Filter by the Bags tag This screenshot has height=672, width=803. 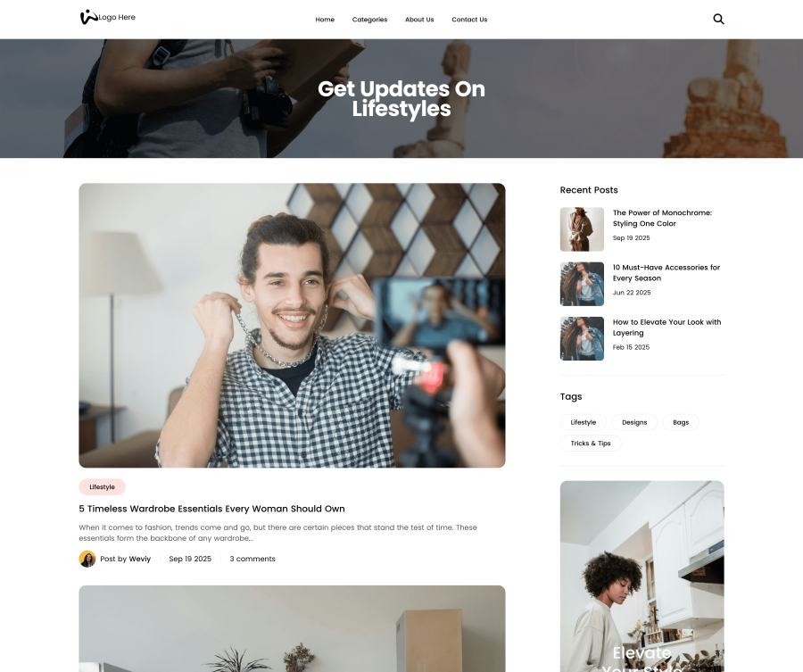tap(681, 422)
